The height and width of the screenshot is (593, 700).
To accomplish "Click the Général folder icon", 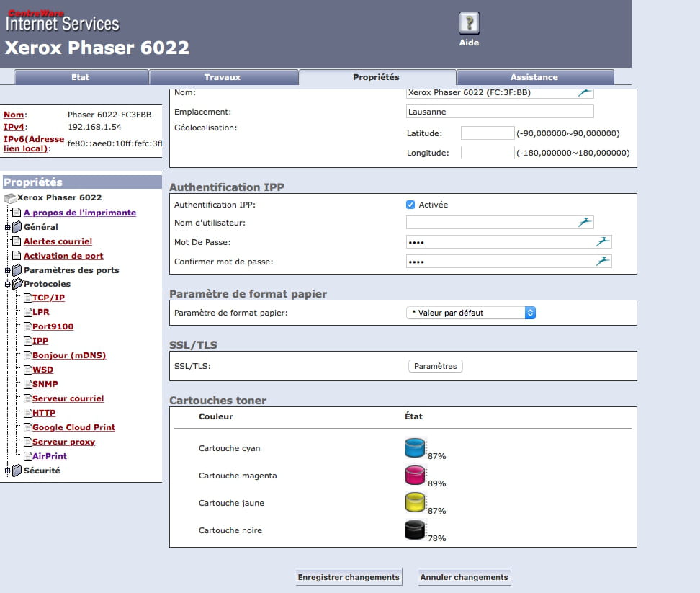I will (17, 227).
